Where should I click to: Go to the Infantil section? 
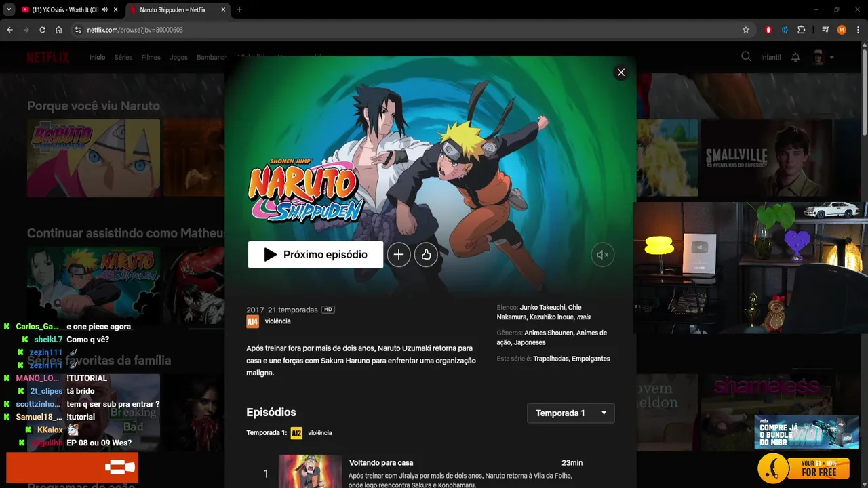[x=771, y=58]
